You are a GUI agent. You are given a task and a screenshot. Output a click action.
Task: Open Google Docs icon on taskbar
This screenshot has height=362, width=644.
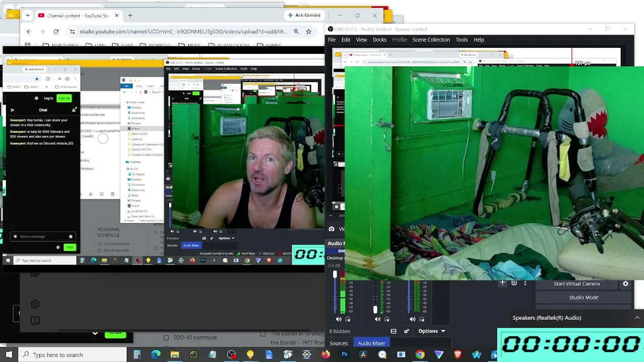coord(269,355)
